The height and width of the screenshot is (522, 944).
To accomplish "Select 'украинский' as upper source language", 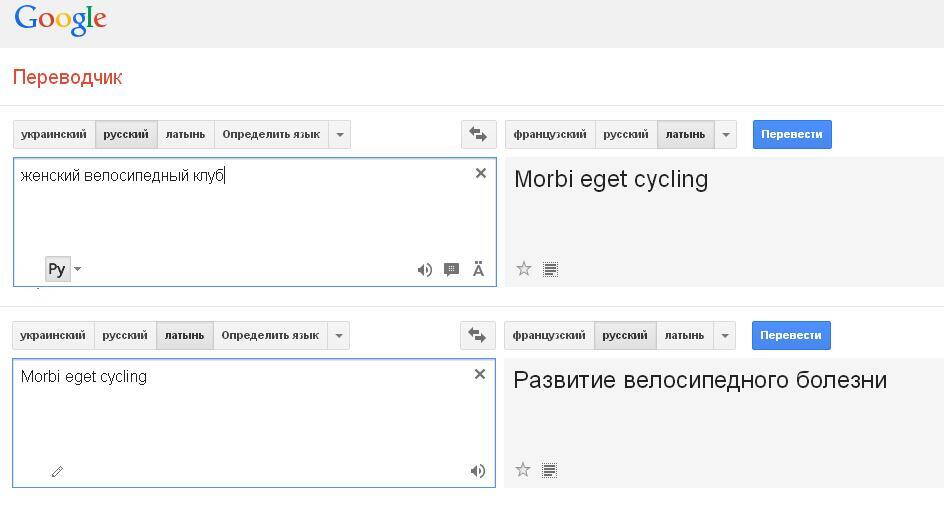I will point(54,134).
